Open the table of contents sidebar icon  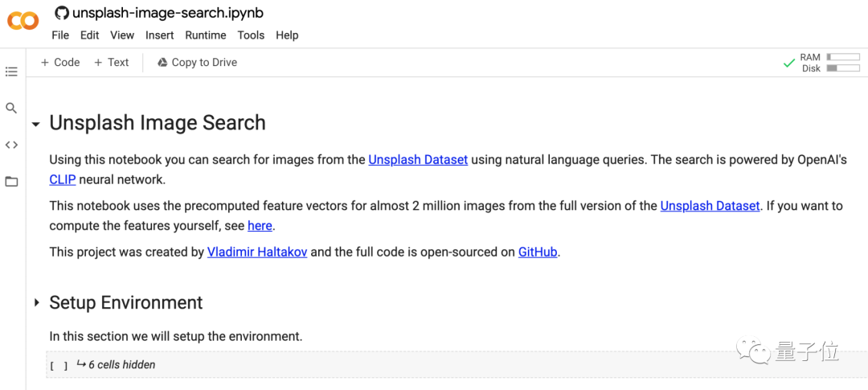pyautogui.click(x=11, y=72)
